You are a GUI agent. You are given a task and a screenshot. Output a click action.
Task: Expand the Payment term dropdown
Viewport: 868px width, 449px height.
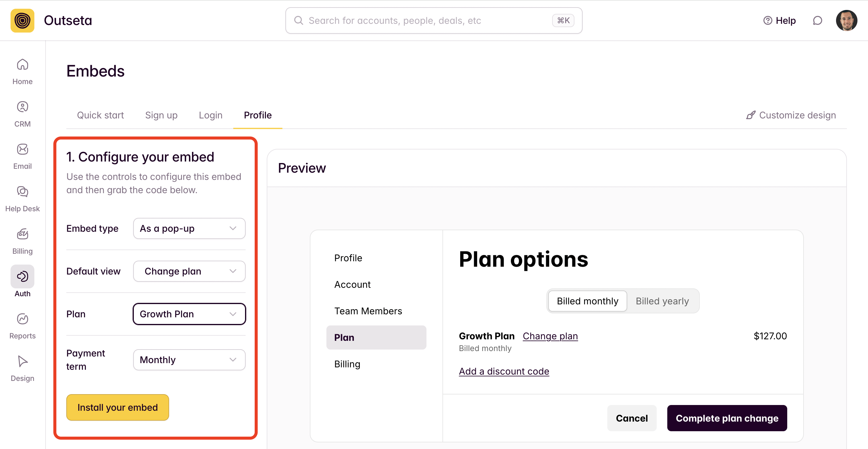[189, 360]
